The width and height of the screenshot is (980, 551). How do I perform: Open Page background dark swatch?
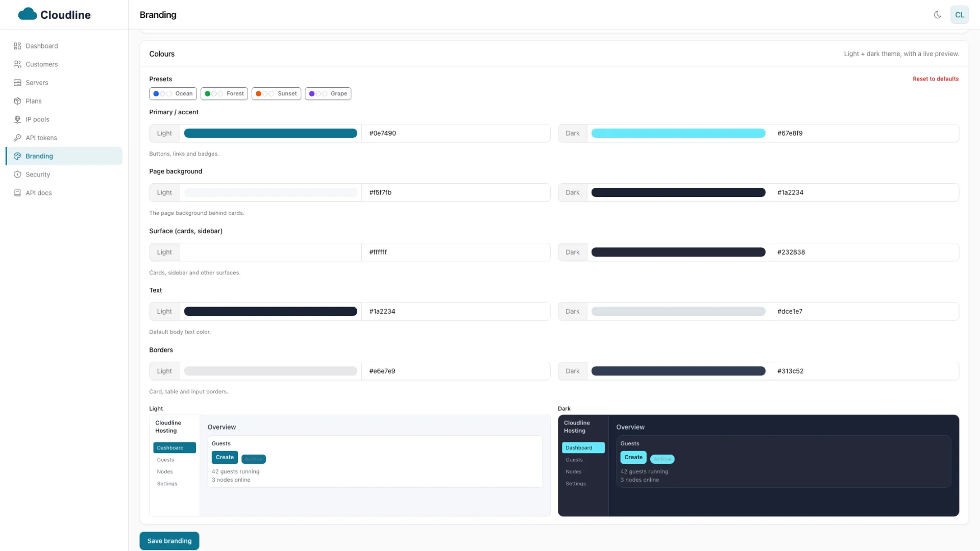[678, 192]
